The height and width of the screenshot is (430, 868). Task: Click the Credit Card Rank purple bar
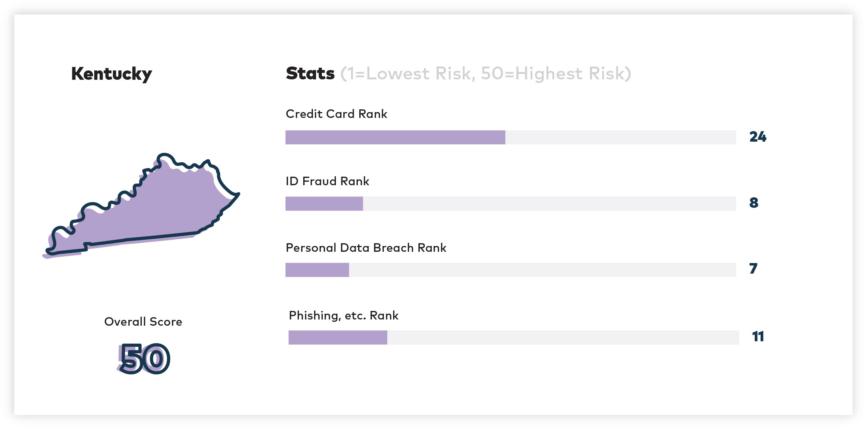pos(395,137)
